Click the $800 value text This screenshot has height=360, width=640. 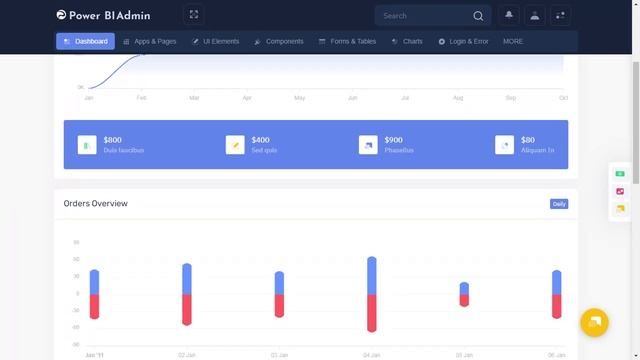(x=113, y=140)
